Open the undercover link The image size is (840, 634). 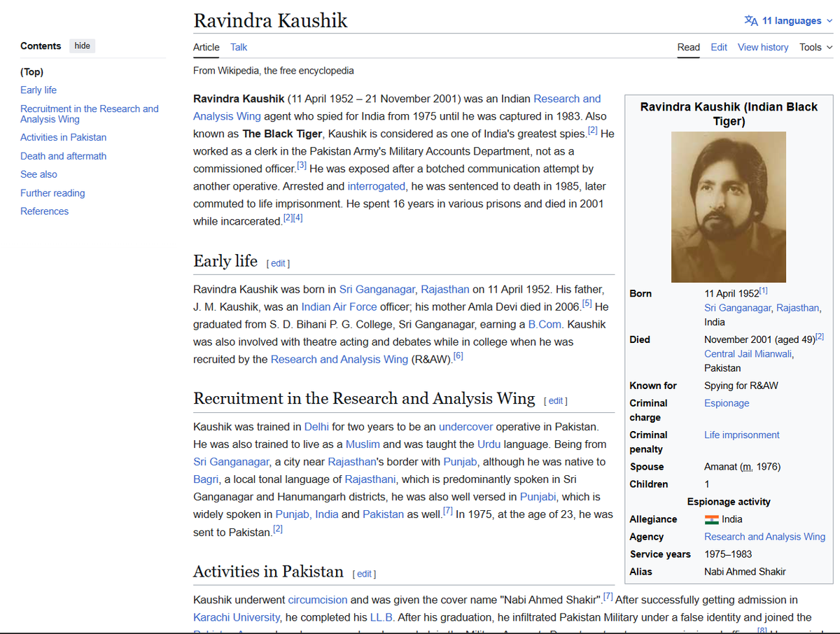click(x=466, y=427)
